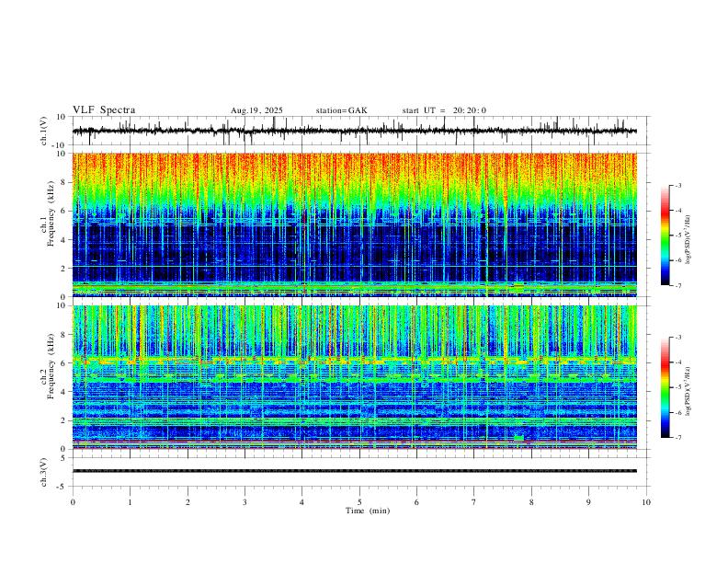Click the "VLF Spectra" plot title
Image resolution: width=728 pixels, height=563 pixels.
(x=104, y=110)
